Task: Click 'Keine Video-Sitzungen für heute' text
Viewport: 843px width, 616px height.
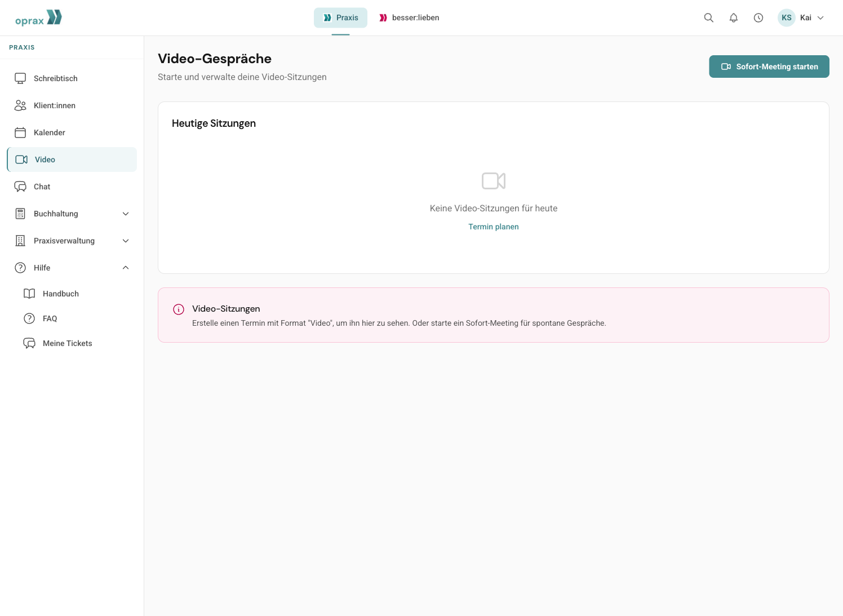Action: [494, 209]
